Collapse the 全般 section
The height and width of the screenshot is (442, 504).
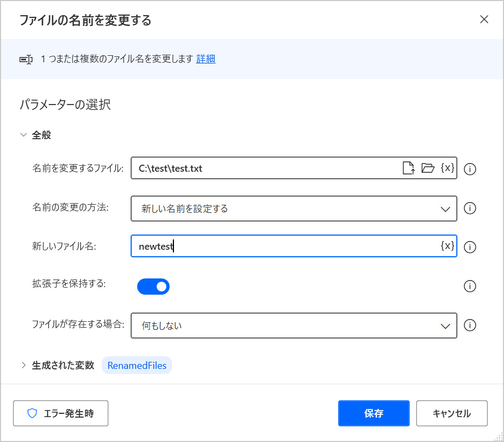point(23,135)
